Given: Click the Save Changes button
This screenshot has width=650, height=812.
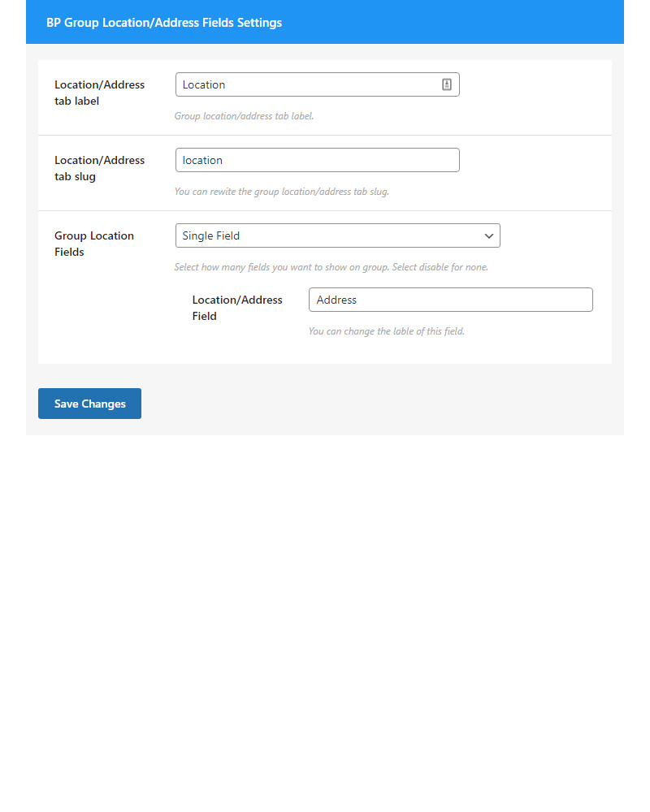Looking at the screenshot, I should click(89, 404).
